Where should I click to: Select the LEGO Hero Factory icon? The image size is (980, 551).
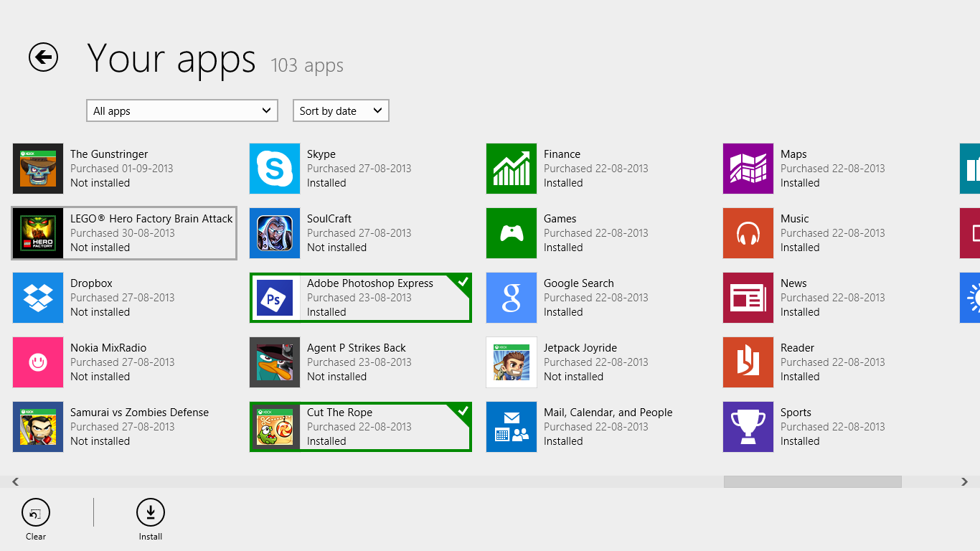(38, 233)
